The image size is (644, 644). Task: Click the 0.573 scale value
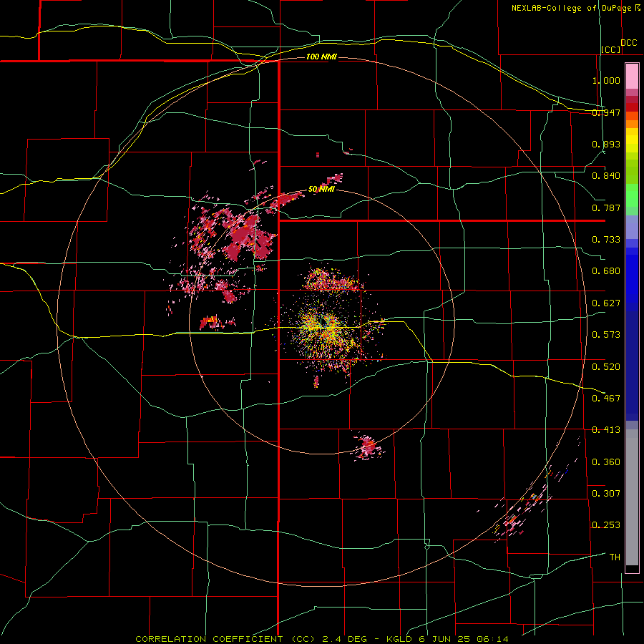(606, 335)
